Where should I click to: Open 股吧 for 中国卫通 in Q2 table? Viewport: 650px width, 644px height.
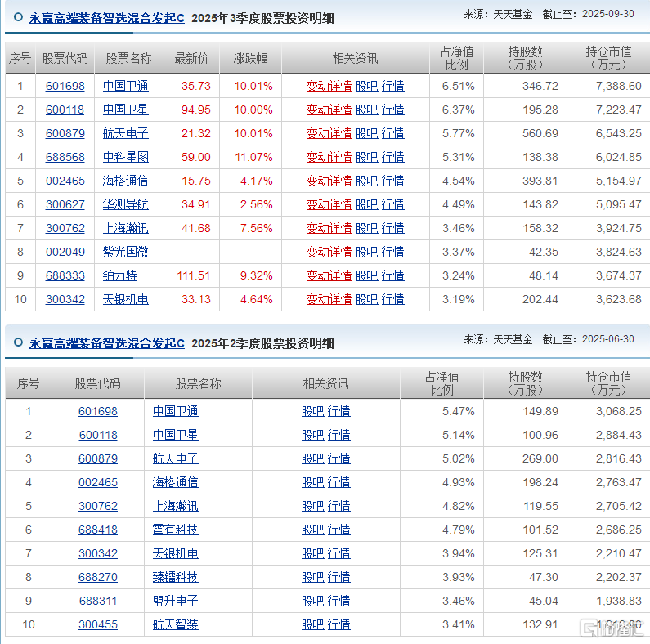pos(313,412)
